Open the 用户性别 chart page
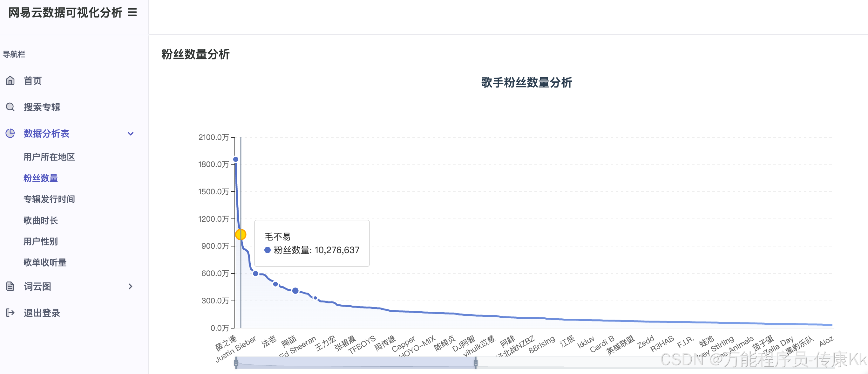The image size is (868, 374). tap(40, 241)
